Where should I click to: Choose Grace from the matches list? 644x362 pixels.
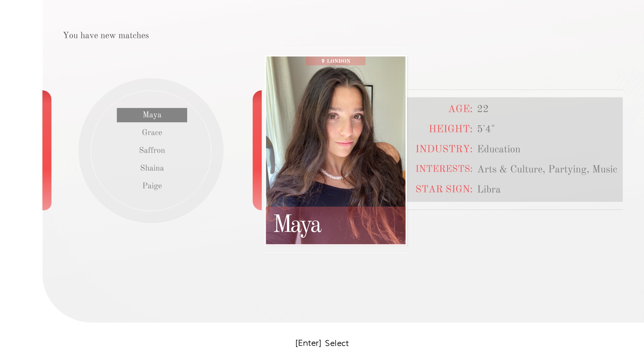[152, 132]
